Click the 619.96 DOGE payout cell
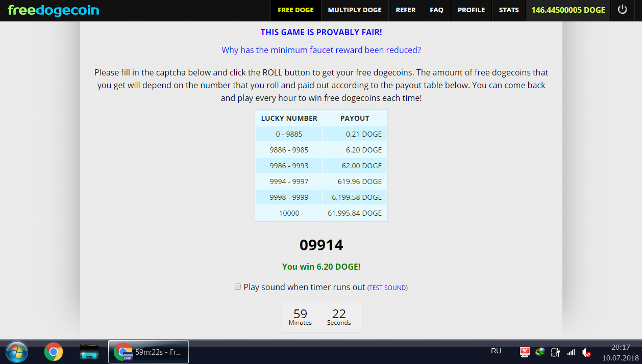642x364 pixels. 355,181
